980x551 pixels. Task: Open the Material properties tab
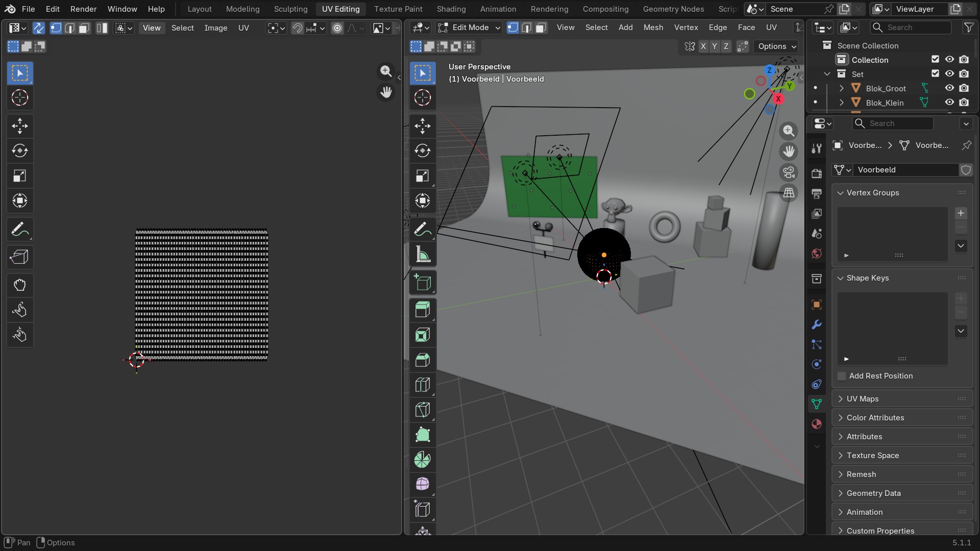(x=816, y=424)
